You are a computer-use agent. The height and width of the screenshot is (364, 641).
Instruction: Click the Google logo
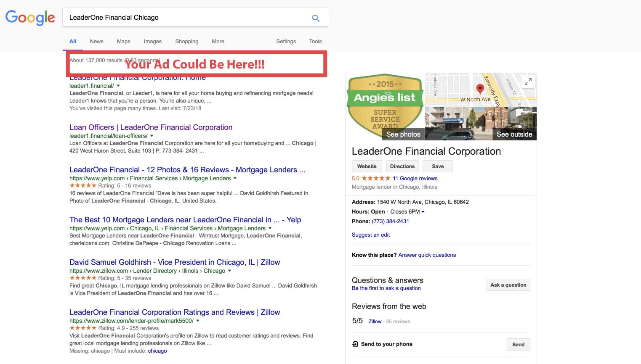click(30, 18)
